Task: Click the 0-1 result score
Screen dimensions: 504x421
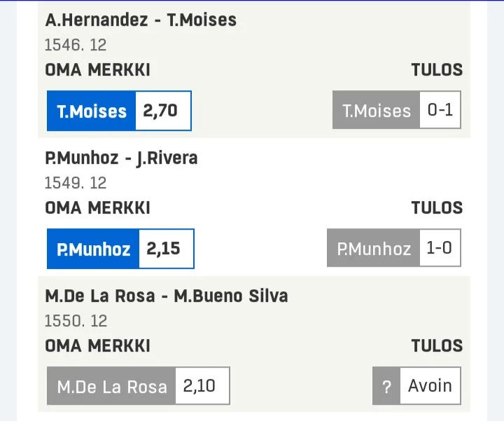Action: point(440,111)
